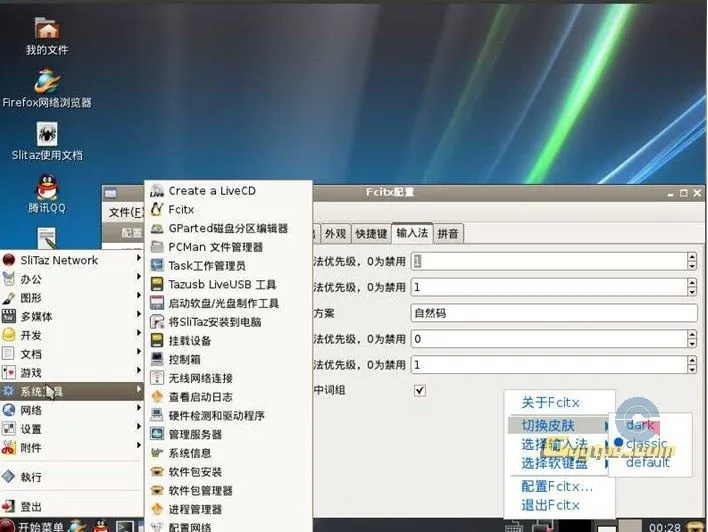Viewport: 708px width, 532px height.
Task: Choose 将SliTaz安装到电脑
Action: (228, 322)
